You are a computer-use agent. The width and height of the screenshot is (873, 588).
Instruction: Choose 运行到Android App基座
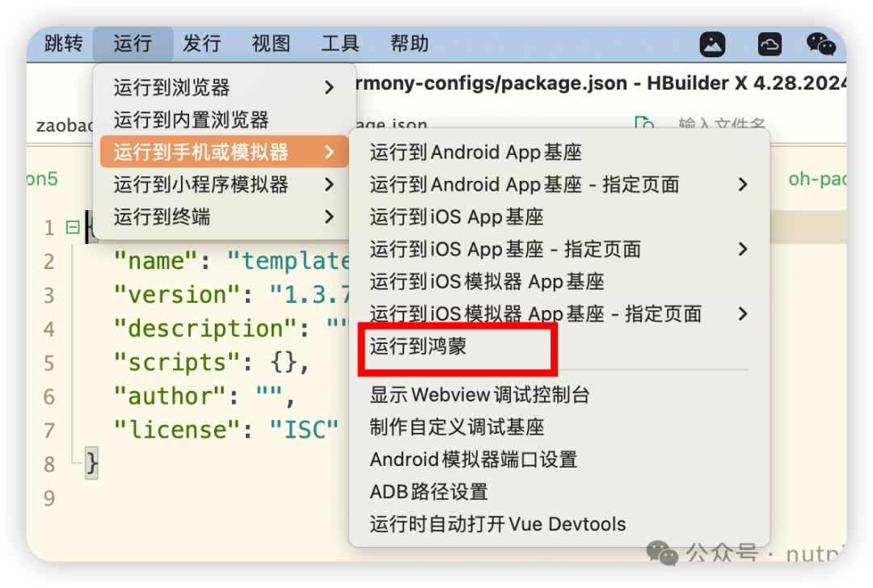pos(559,152)
